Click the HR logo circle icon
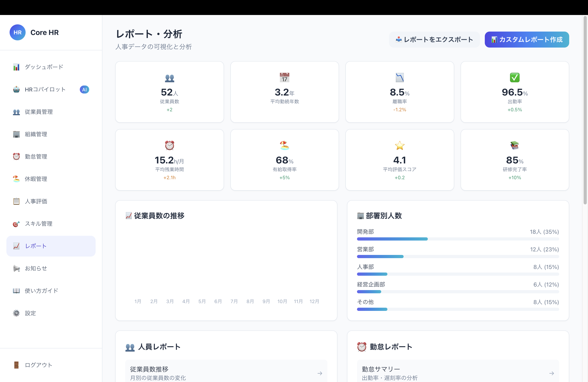The height and width of the screenshot is (382, 588). tap(17, 32)
